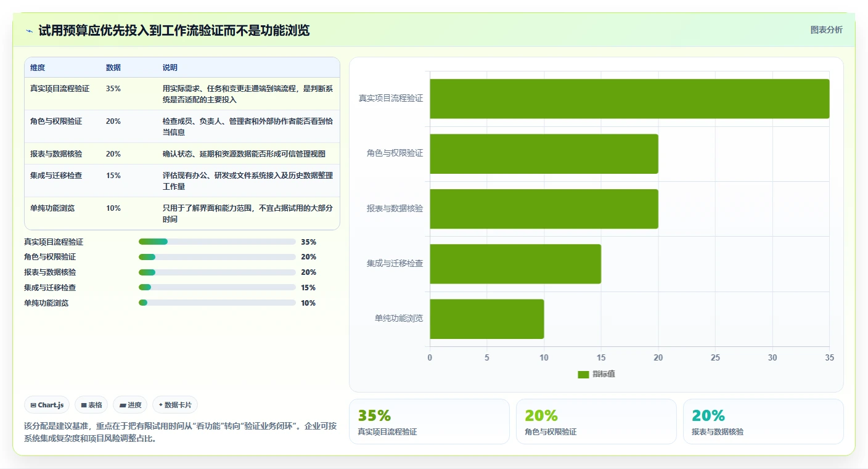The height and width of the screenshot is (469, 868).
Task: Toggle the 指标值 legend swatch
Action: (583, 375)
